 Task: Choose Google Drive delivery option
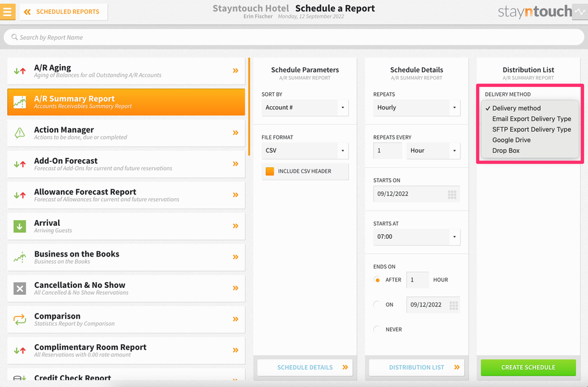[530, 140]
